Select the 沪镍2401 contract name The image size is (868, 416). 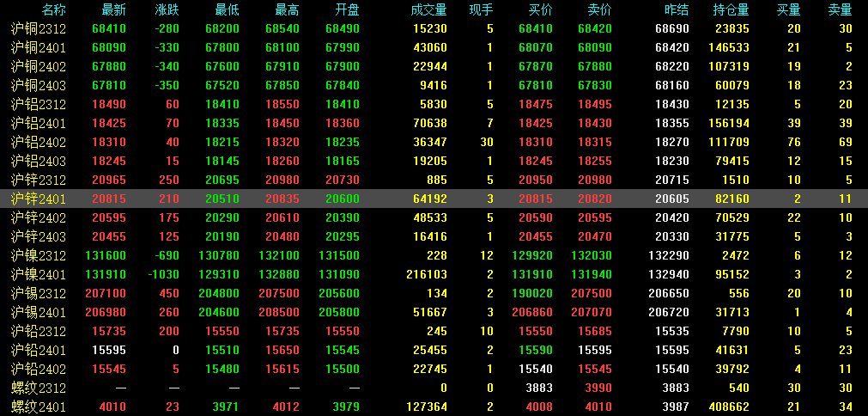tap(39, 275)
